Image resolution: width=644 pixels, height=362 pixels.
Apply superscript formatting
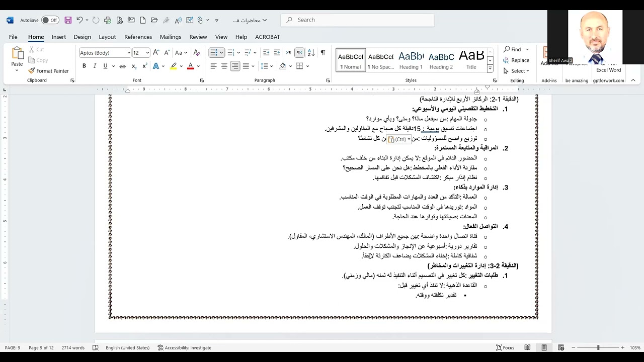[x=144, y=66]
